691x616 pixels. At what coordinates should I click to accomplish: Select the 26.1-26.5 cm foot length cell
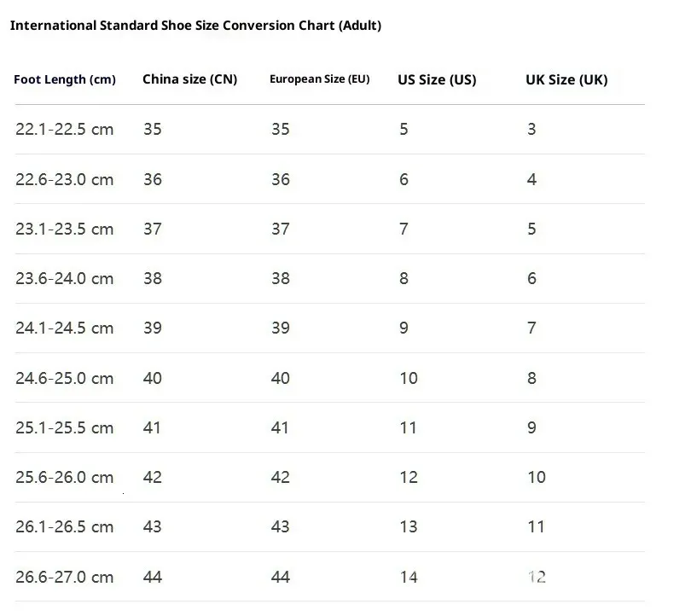[x=64, y=527]
